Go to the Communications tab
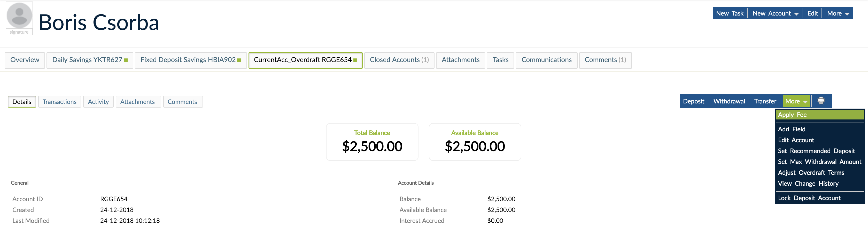This screenshot has width=868, height=226. [546, 60]
